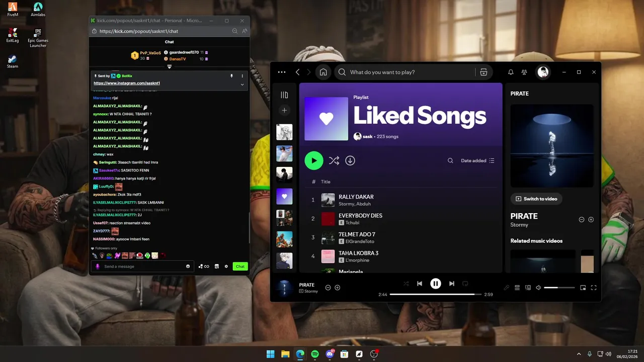Collapse the pinned message chevron in Kick chat
644x362 pixels.
tap(242, 84)
